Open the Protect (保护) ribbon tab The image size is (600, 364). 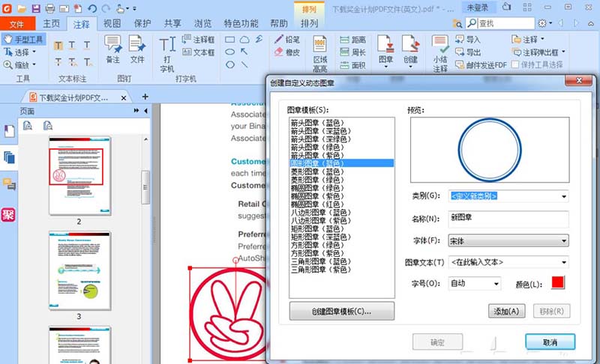(142, 23)
